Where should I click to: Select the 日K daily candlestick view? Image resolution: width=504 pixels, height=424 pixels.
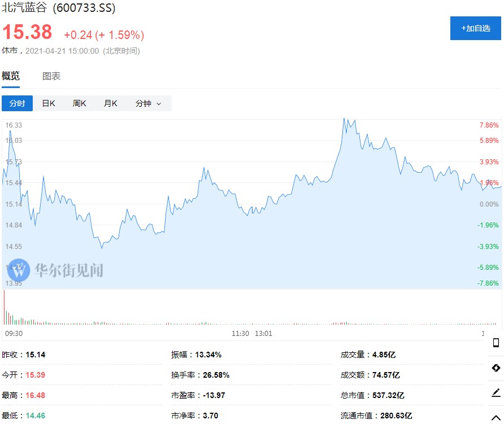pos(49,103)
